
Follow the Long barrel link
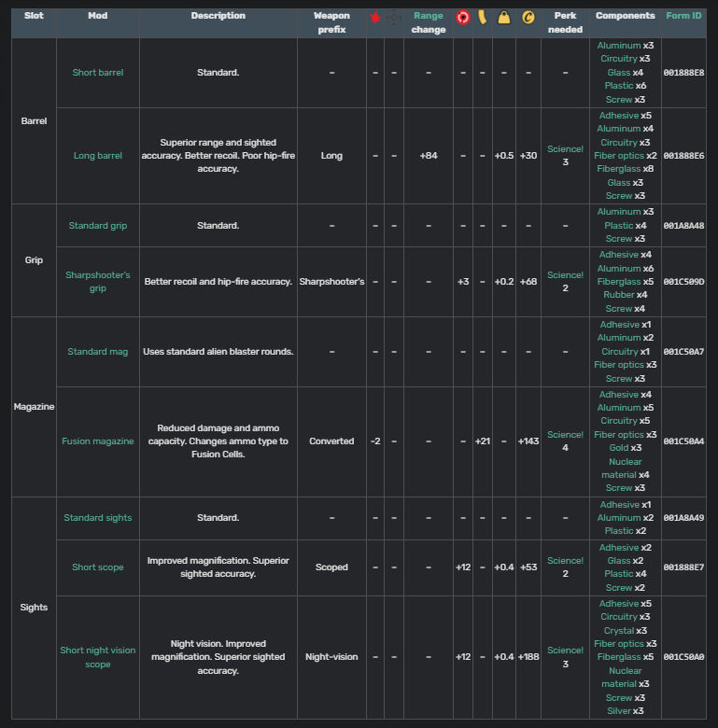point(98,156)
